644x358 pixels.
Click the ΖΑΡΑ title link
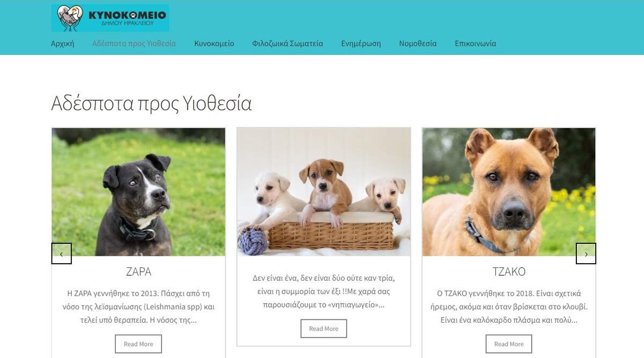click(x=138, y=272)
